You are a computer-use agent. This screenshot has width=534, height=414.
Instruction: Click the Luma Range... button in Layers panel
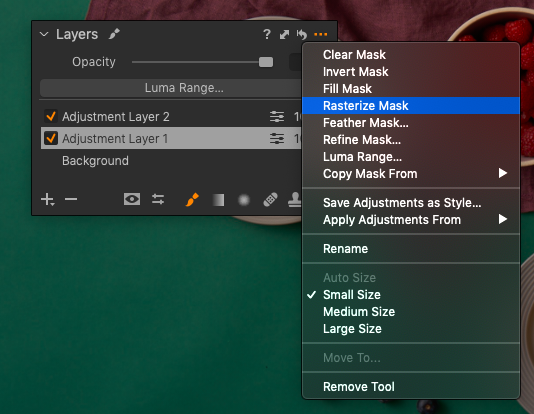[171, 88]
